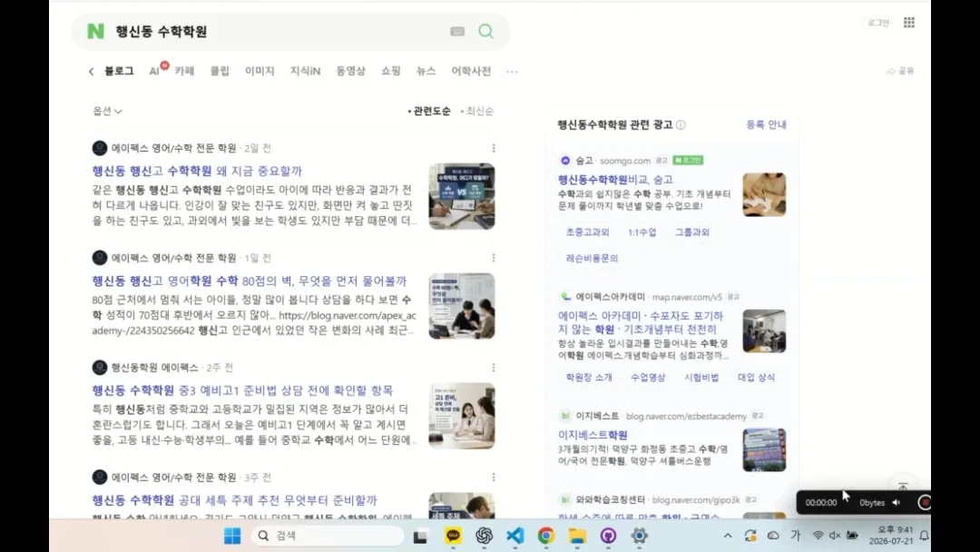980x552 pixels.
Task: Open the 행신동수학학원비교, 숨고 ad link
Action: pos(615,180)
